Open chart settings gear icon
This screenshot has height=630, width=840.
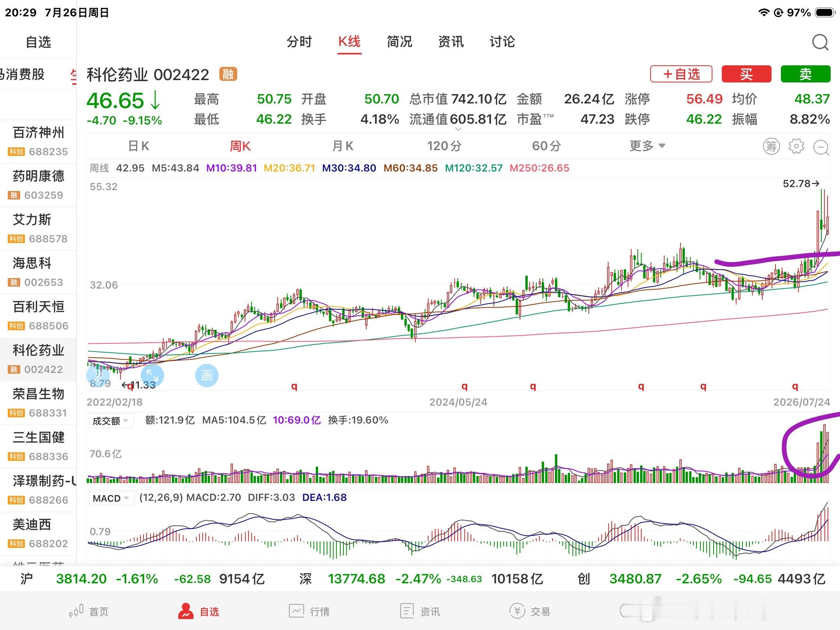coord(796,146)
